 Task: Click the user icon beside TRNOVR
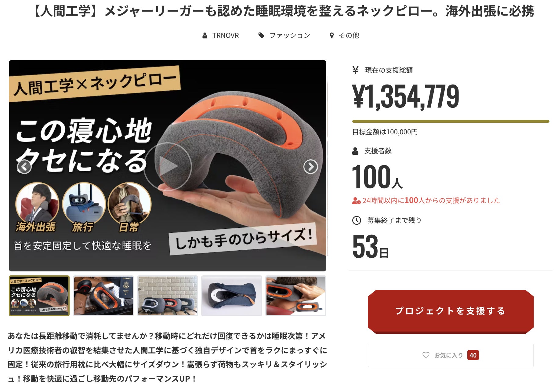pyautogui.click(x=205, y=36)
